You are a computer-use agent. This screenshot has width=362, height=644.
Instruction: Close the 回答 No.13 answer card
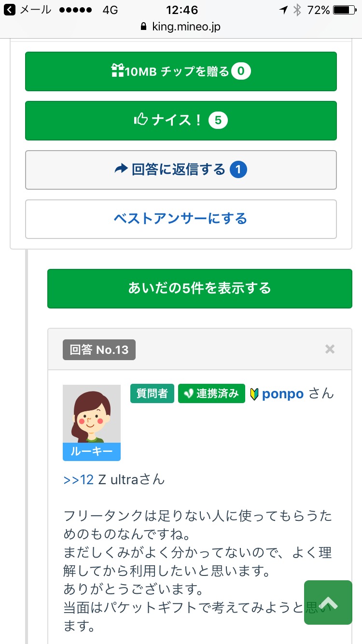point(330,349)
